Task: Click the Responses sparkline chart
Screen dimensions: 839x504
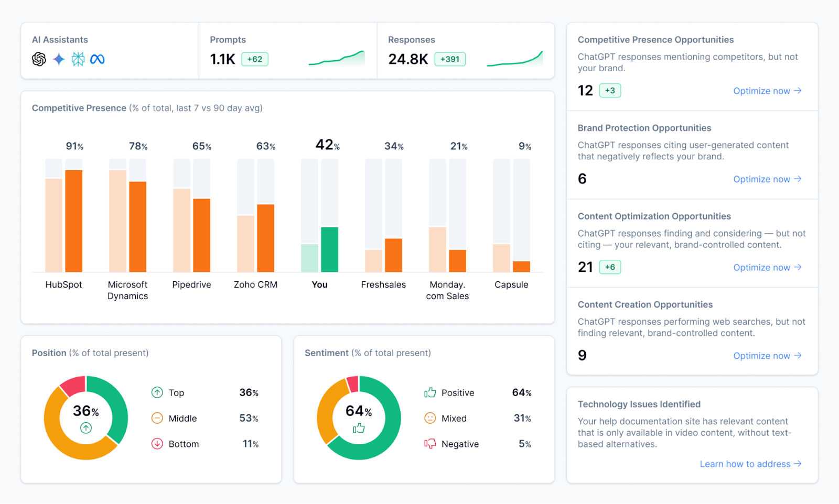Action: 515,59
